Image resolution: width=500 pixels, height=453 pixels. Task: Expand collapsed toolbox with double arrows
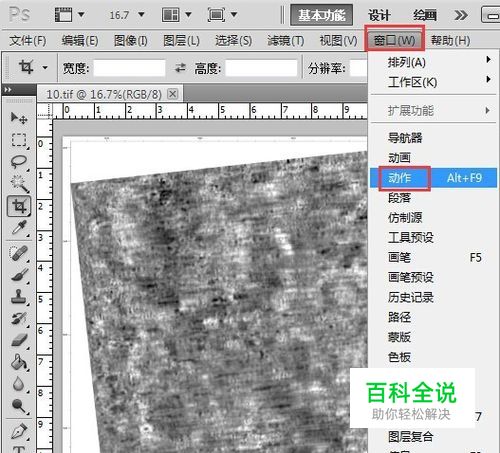(8, 90)
